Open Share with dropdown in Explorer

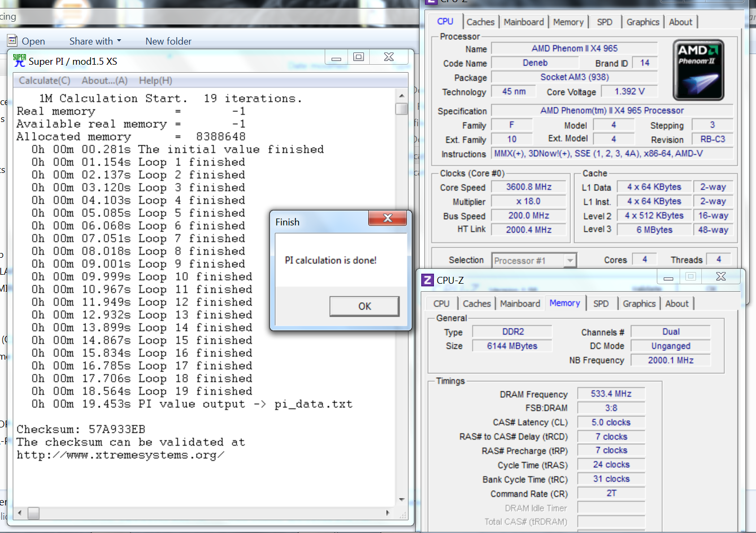coord(95,41)
